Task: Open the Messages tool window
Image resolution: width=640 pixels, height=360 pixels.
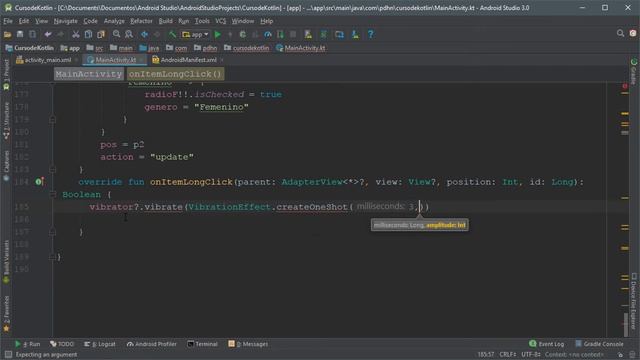Action: [x=248, y=344]
